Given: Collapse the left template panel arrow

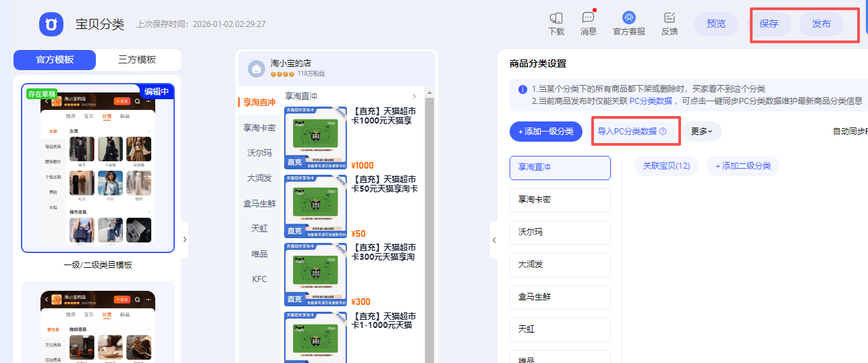Looking at the screenshot, I should coord(184,240).
